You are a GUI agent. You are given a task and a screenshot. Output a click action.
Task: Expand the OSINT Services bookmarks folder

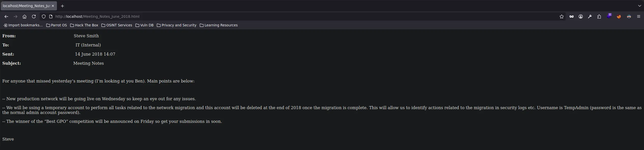pyautogui.click(x=117, y=25)
